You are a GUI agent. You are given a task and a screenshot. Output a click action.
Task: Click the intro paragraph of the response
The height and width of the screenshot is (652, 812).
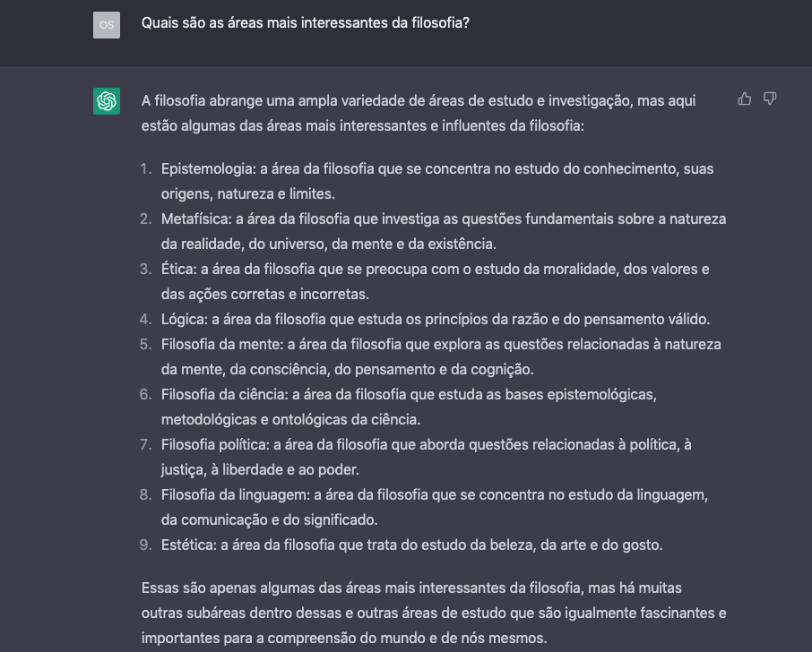tap(418, 113)
